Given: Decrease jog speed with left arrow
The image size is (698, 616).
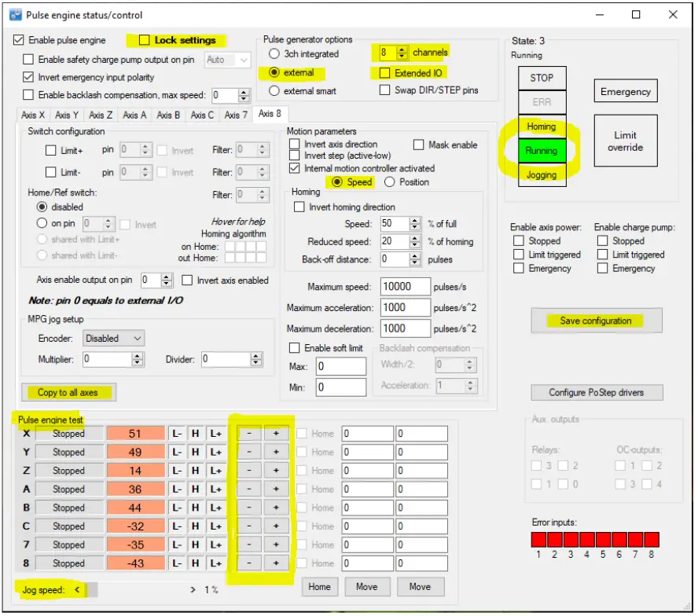Looking at the screenshot, I should click(x=77, y=589).
